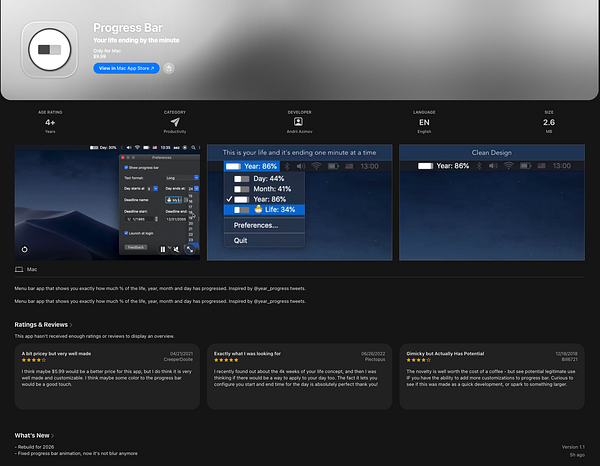The height and width of the screenshot is (466, 600).
Task: Click the Feedback button in the video preview
Action: tap(135, 247)
